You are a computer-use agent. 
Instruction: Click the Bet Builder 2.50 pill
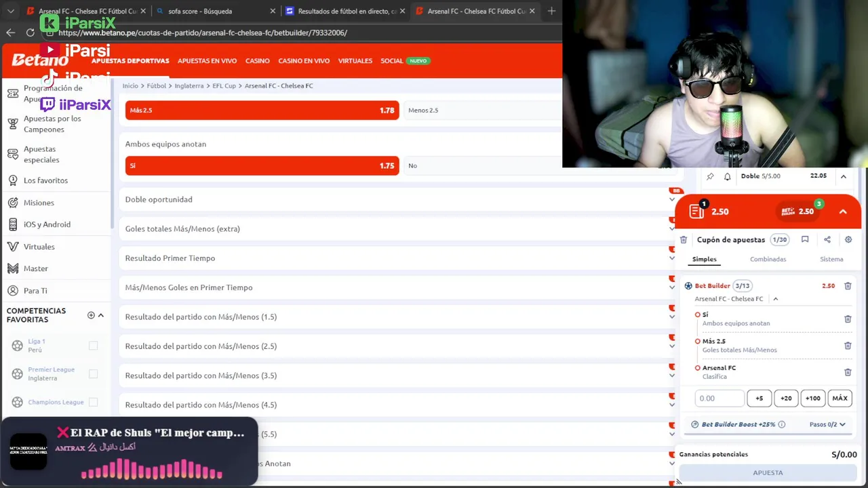(x=800, y=211)
